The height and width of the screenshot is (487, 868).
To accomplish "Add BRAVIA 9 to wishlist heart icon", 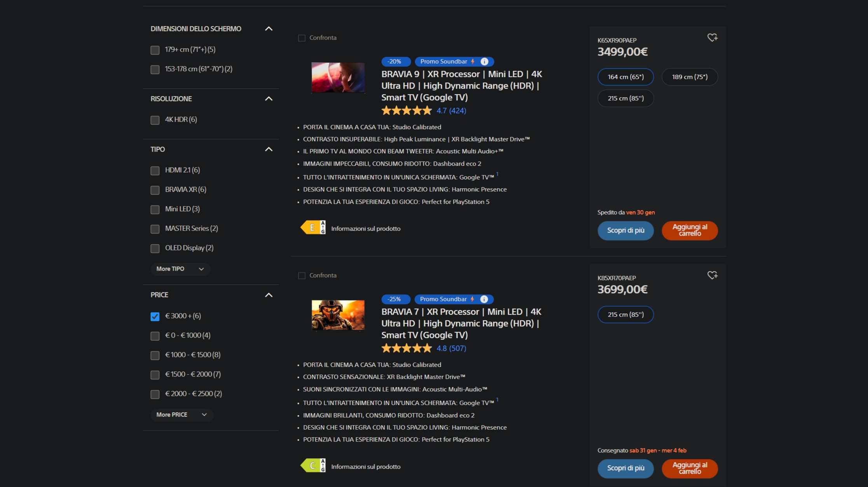I will pos(712,38).
